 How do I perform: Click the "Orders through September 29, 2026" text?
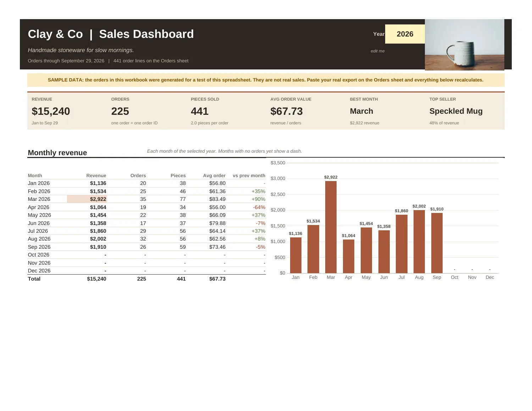point(66,61)
